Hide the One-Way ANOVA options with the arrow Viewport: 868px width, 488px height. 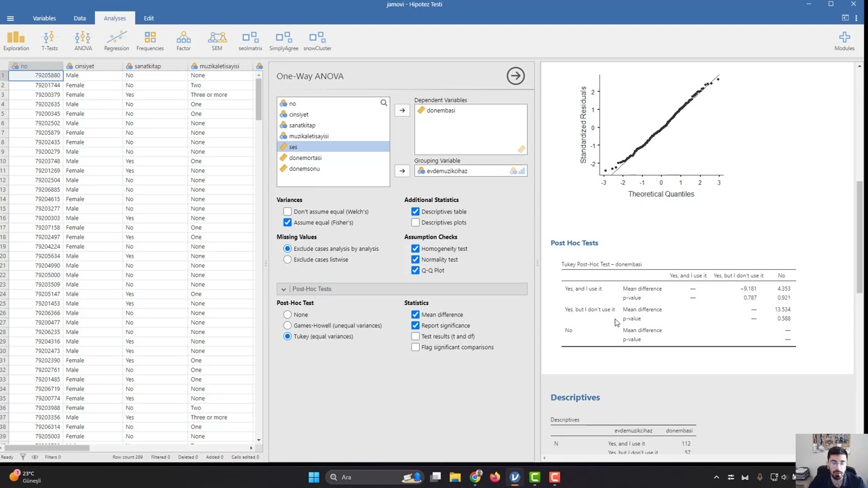pyautogui.click(x=515, y=76)
